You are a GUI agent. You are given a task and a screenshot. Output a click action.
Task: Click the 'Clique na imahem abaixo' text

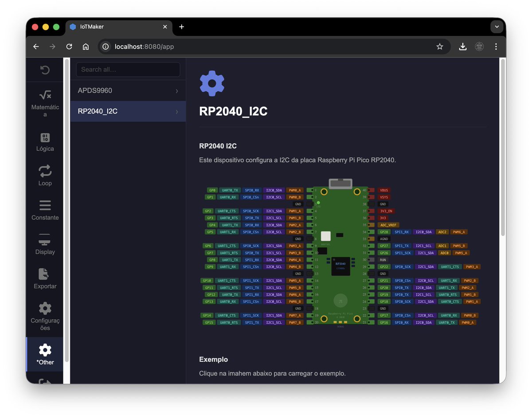tap(273, 373)
